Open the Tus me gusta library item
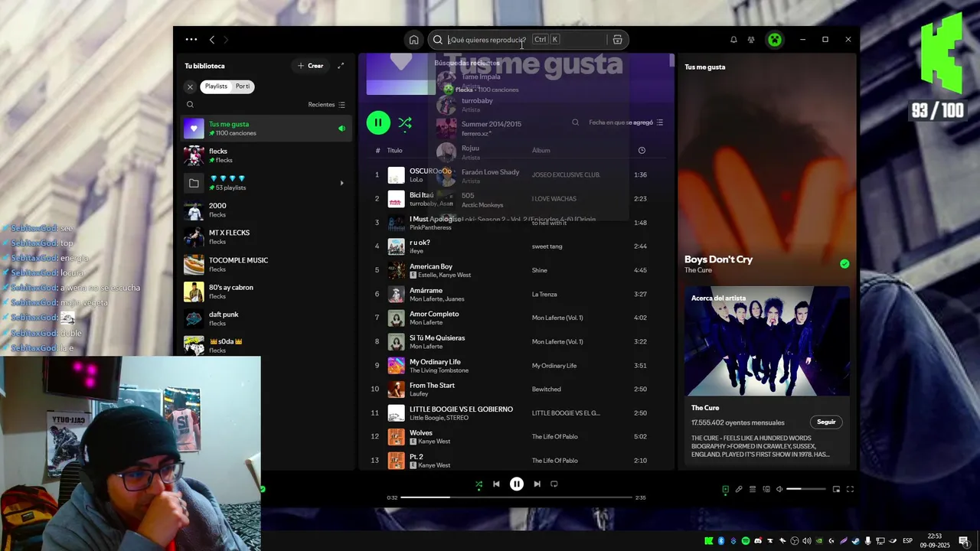This screenshot has height=551, width=980. click(x=266, y=129)
